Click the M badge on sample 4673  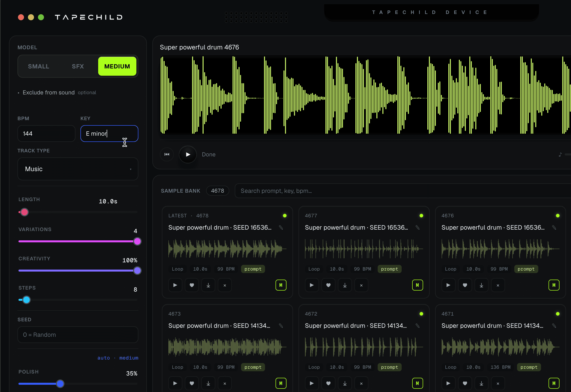pos(281,383)
